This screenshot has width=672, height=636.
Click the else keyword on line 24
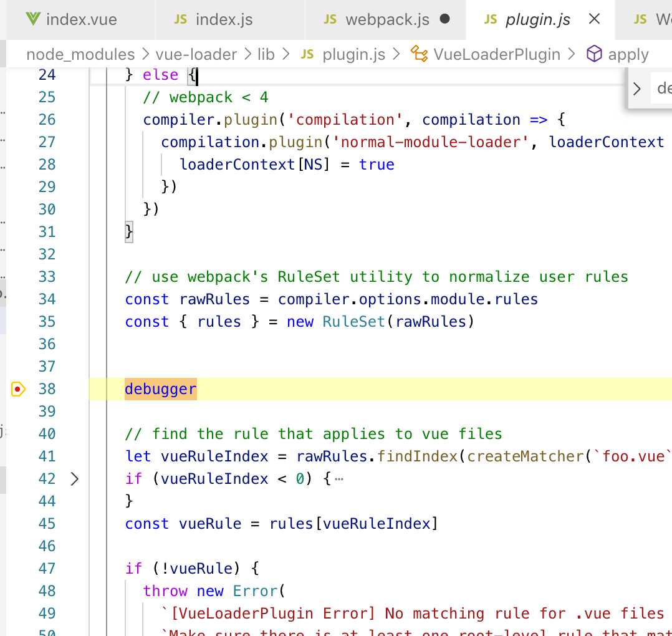pyautogui.click(x=160, y=75)
